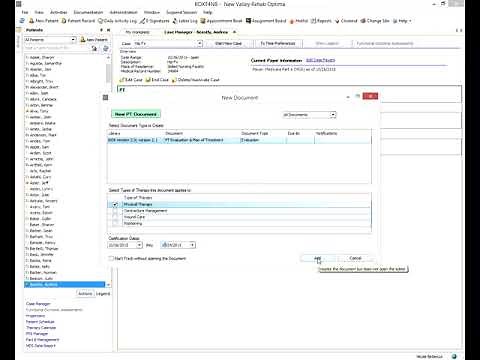Image resolution: width=480 pixels, height=360 pixels.
Task: Click the patient search icon in Patients panel
Action: (95, 49)
